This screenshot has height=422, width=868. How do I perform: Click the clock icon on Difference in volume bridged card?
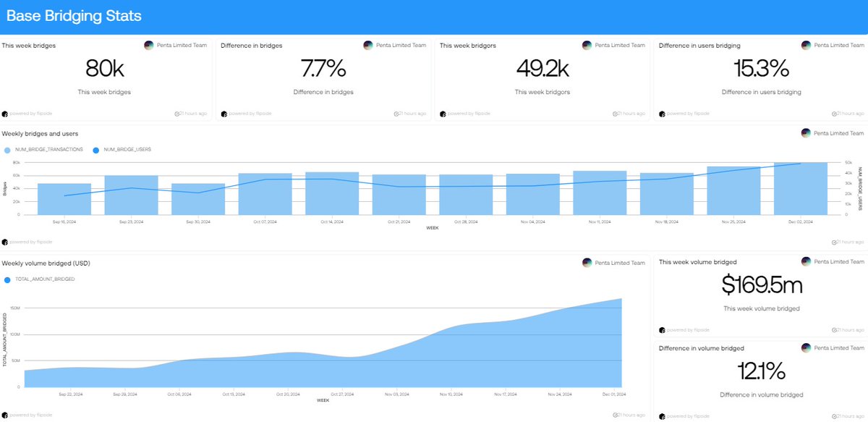(x=835, y=415)
